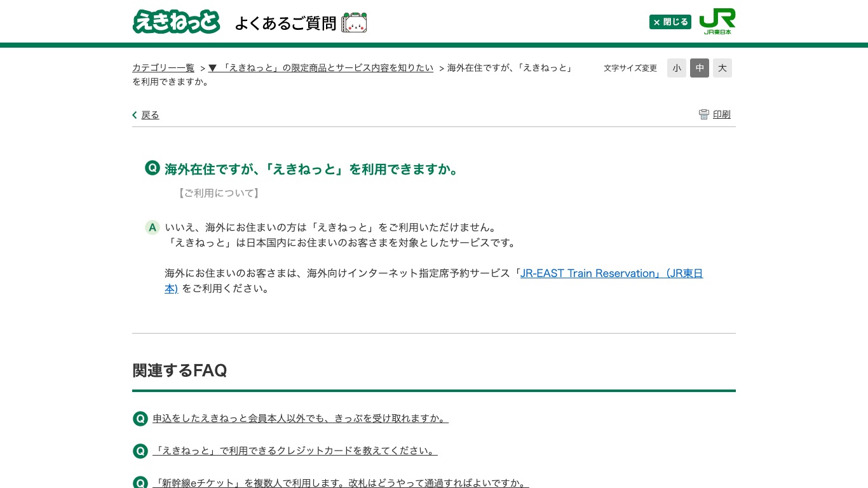Viewport: 868px width, 488px height.
Task: Set the text size to 大
Action: (722, 68)
